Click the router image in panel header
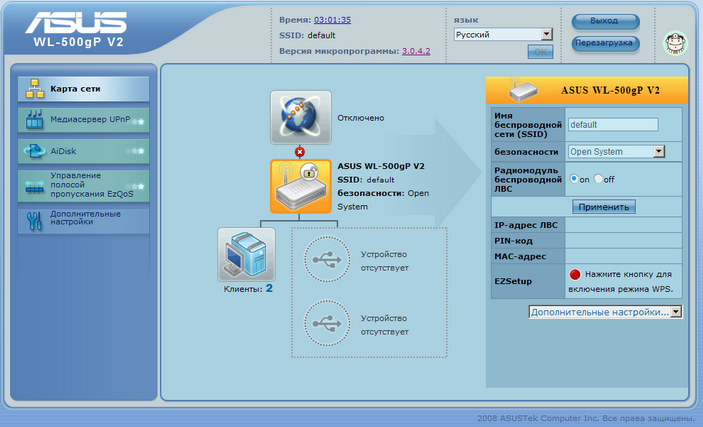This screenshot has height=427, width=703. [x=523, y=90]
